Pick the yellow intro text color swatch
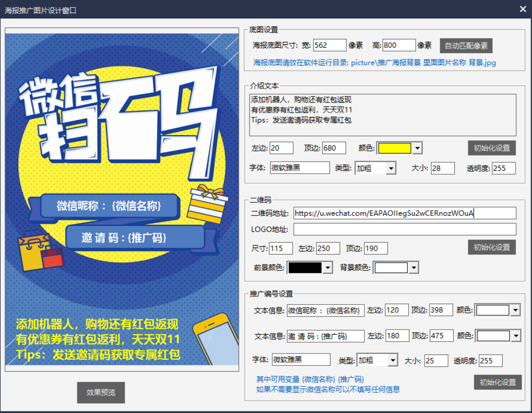This screenshot has height=413, width=532. [394, 148]
